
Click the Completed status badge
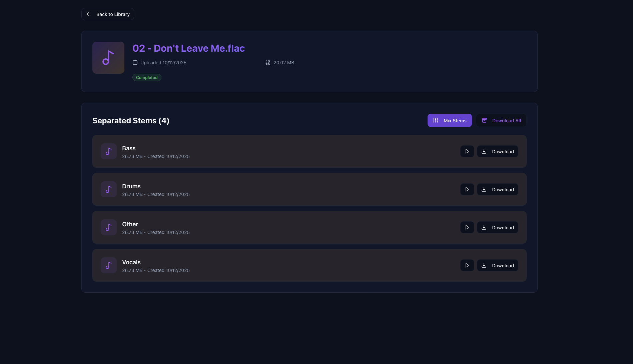pyautogui.click(x=147, y=77)
